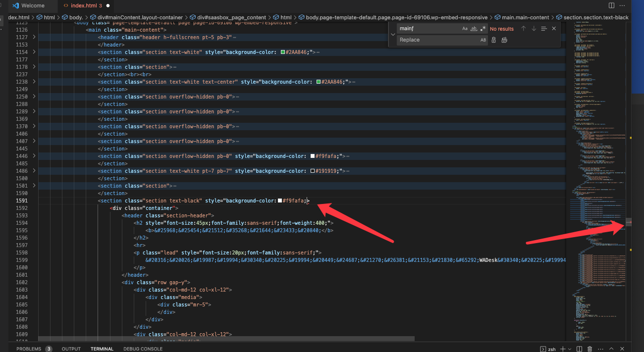Open the OUTPUT panel tab
This screenshot has height=352, width=644.
(x=71, y=349)
